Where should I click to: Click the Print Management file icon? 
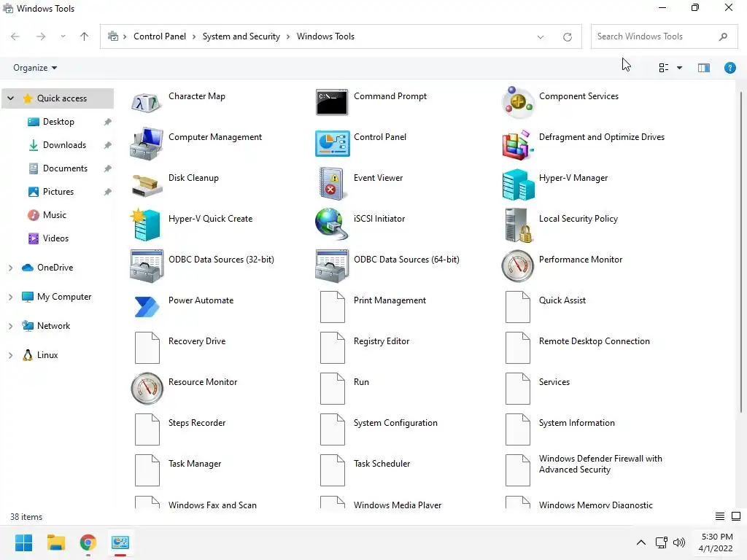pos(332,307)
